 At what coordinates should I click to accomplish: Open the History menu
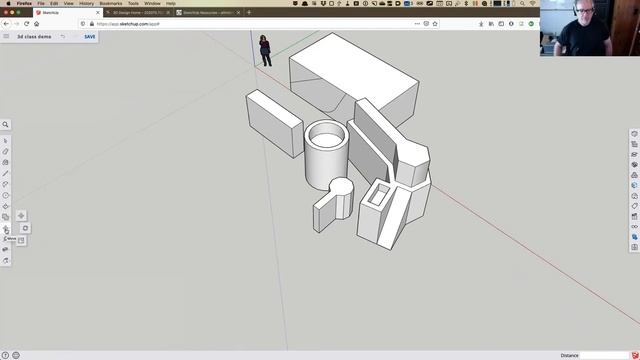tap(86, 3)
